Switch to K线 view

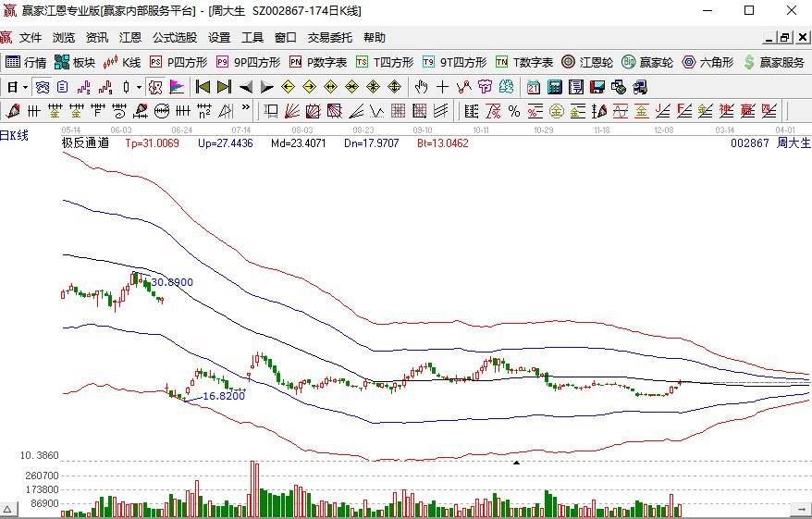click(122, 62)
